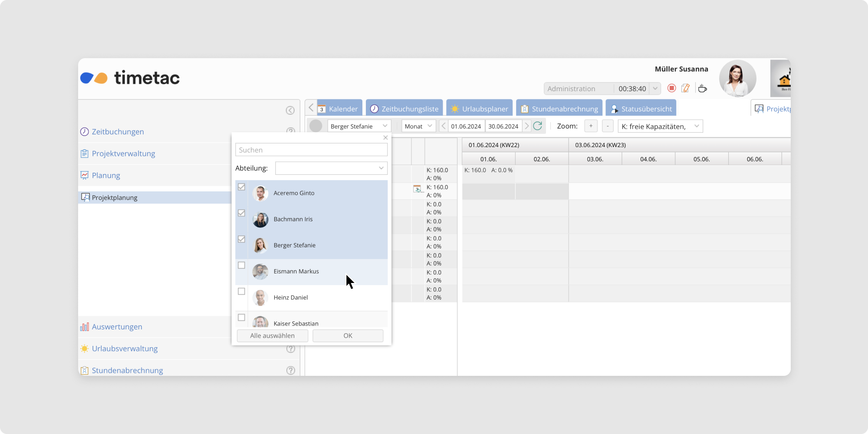This screenshot has height=434, width=868.
Task: Click the edit note pencil icon
Action: (x=685, y=89)
